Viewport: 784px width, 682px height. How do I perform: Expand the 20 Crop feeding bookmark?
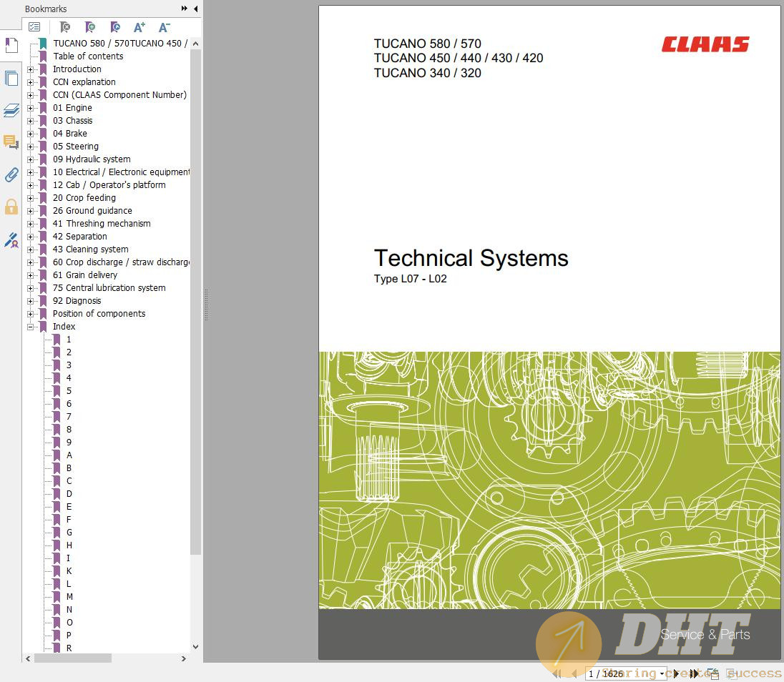coord(30,198)
